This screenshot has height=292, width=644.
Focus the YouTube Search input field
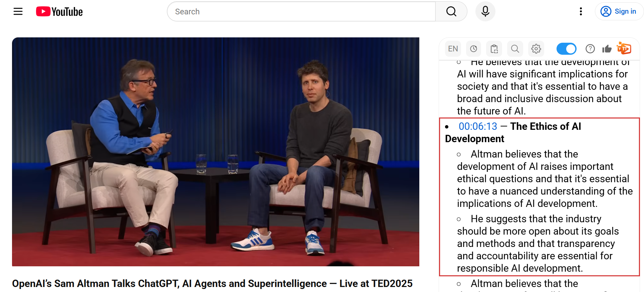point(300,12)
